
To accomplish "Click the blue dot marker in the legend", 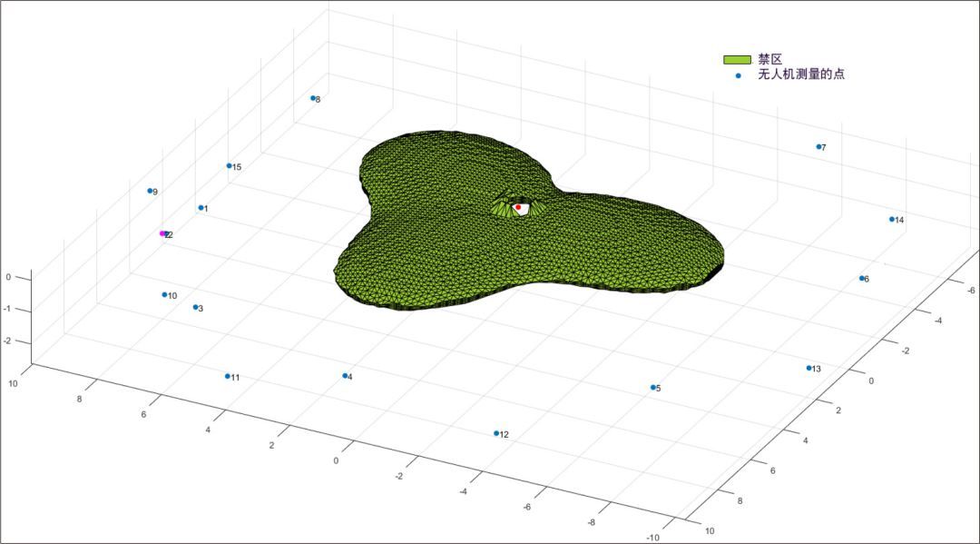I will pyautogui.click(x=738, y=75).
